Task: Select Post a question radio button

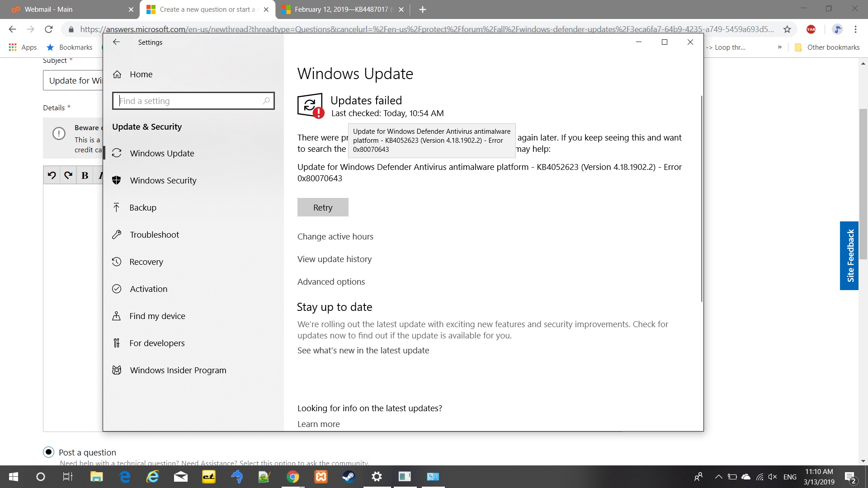Action: [x=48, y=452]
